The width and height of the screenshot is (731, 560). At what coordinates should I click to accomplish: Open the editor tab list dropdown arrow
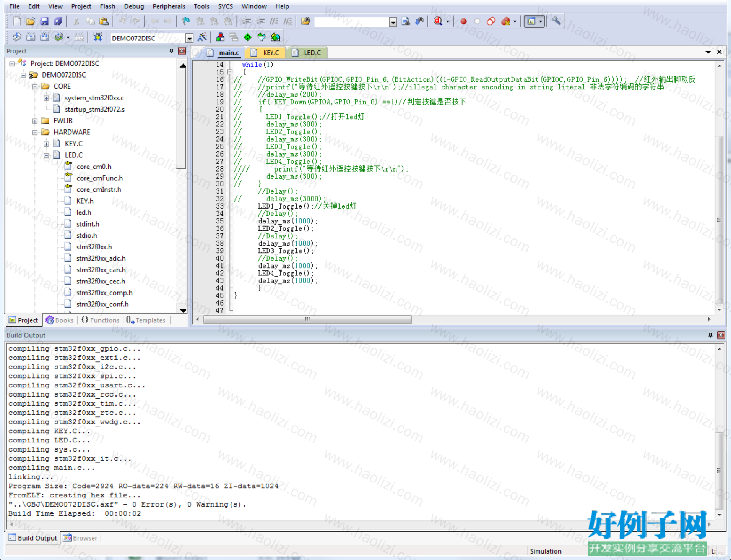tap(708, 52)
